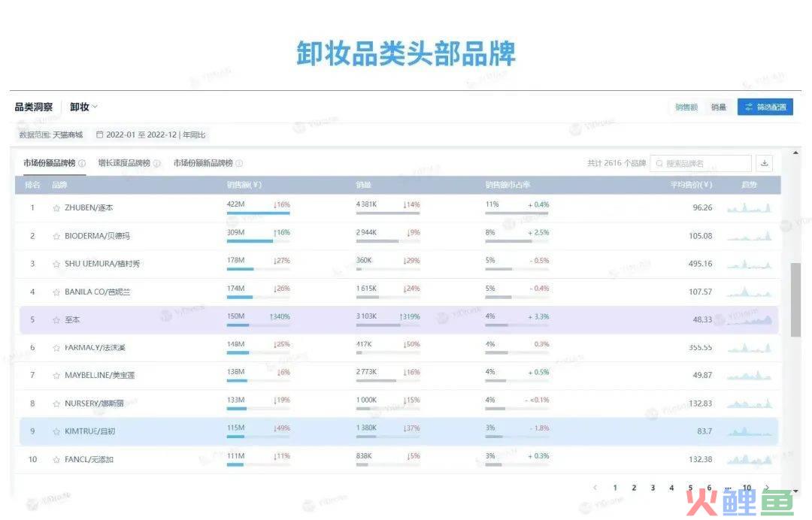The height and width of the screenshot is (520, 812).
Task: Click the star beside FANCL/无添加
Action: point(56,459)
